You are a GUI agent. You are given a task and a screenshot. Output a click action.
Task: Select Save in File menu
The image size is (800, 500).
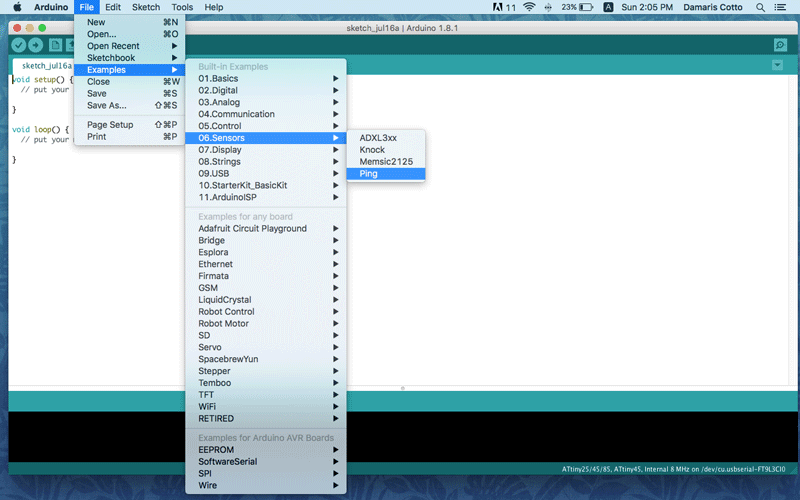click(130, 93)
